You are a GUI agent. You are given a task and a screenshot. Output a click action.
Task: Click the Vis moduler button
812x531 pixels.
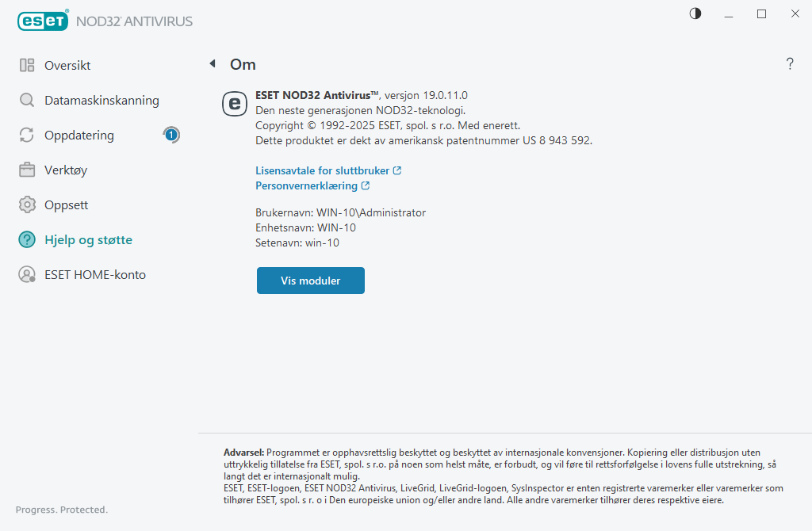pyautogui.click(x=310, y=280)
